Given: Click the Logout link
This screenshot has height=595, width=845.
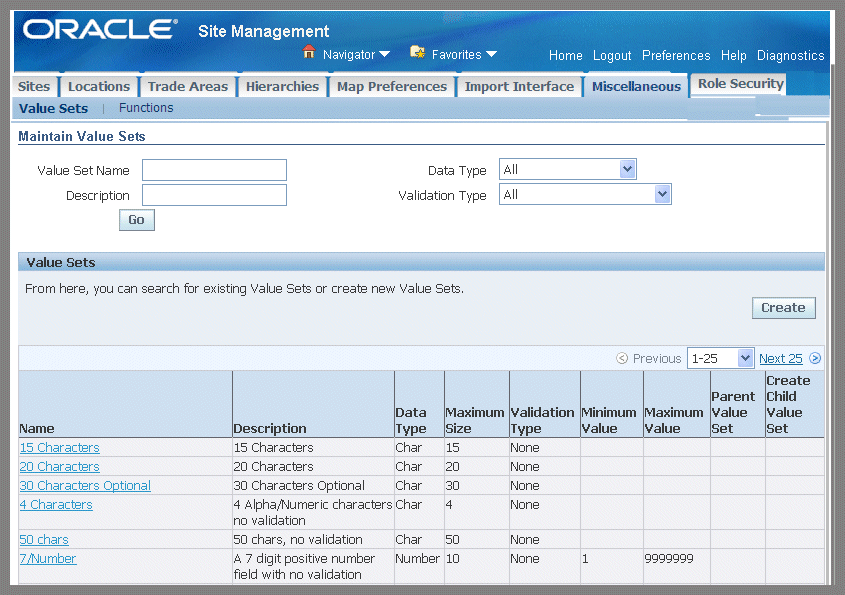Looking at the screenshot, I should pyautogui.click(x=612, y=56).
